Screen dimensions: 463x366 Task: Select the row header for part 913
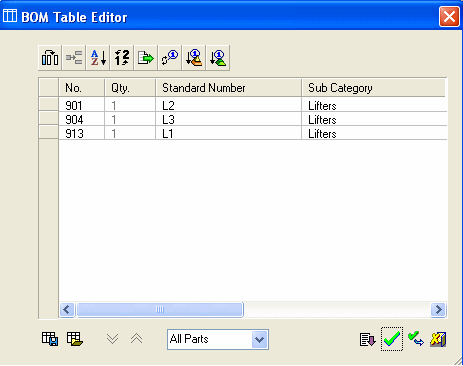click(x=49, y=132)
